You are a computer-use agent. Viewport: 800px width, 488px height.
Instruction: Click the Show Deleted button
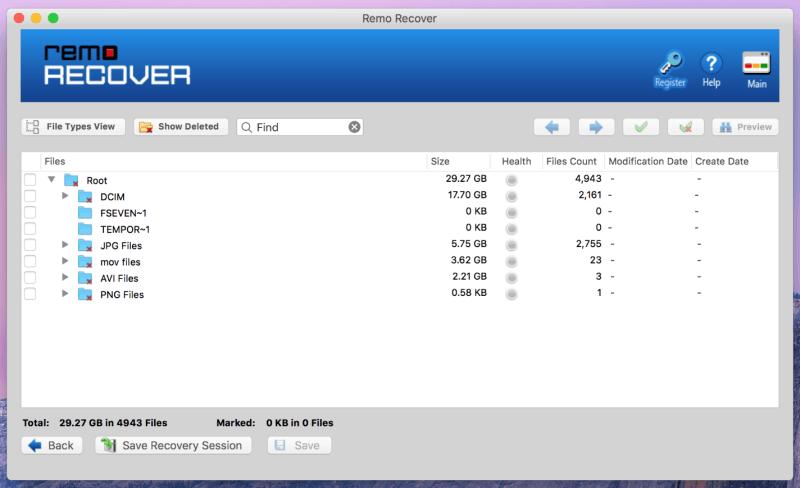click(181, 127)
